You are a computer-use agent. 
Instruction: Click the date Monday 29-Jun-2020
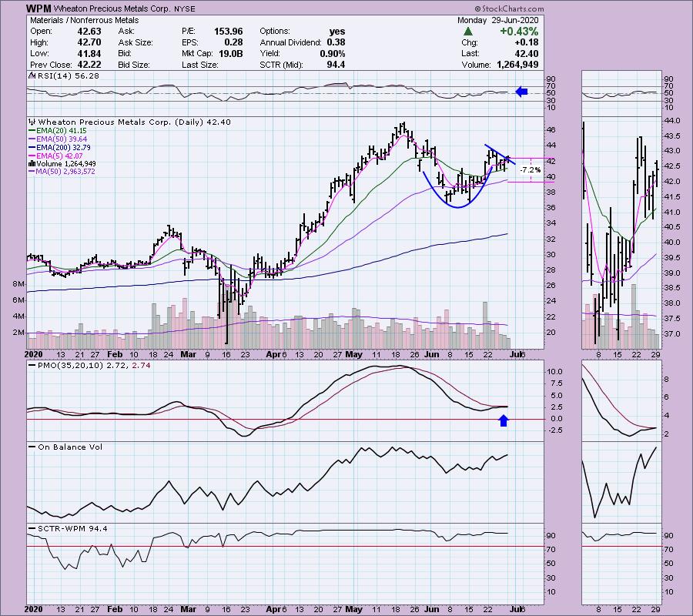tap(497, 20)
